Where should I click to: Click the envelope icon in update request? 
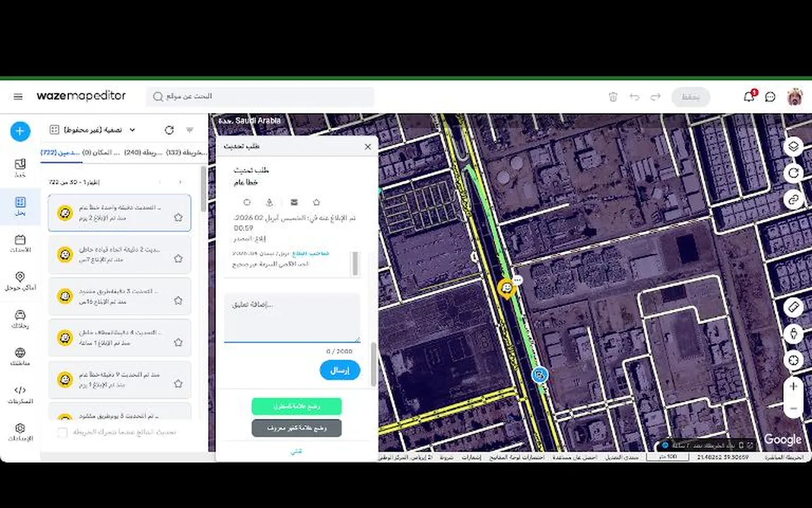click(294, 202)
